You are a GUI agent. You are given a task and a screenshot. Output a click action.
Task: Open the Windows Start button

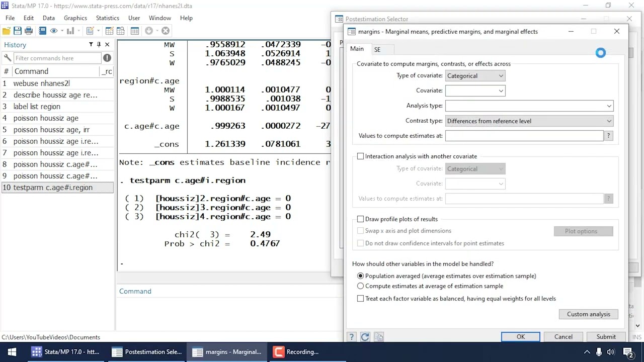12,352
